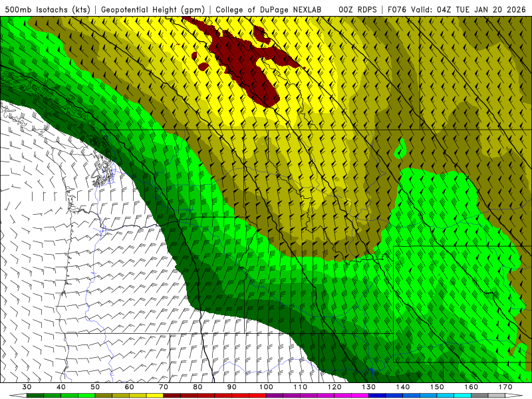
Task: Click the dark blue swatch starting at 130
Action: point(377,396)
